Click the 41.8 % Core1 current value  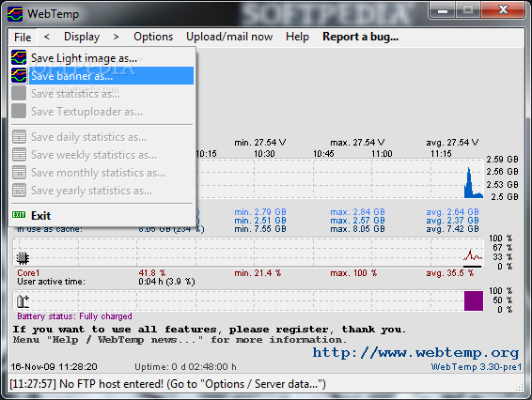[151, 273]
